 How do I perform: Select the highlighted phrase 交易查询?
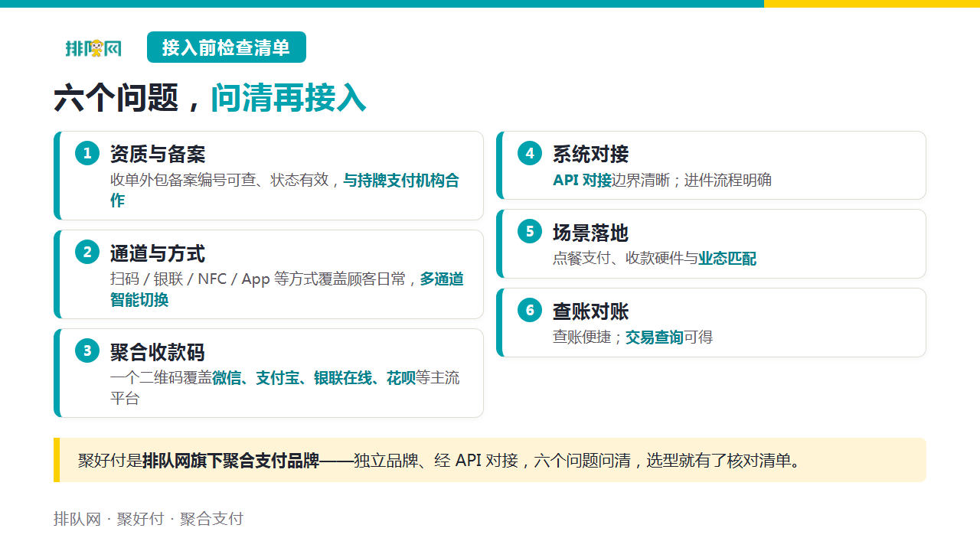point(655,337)
